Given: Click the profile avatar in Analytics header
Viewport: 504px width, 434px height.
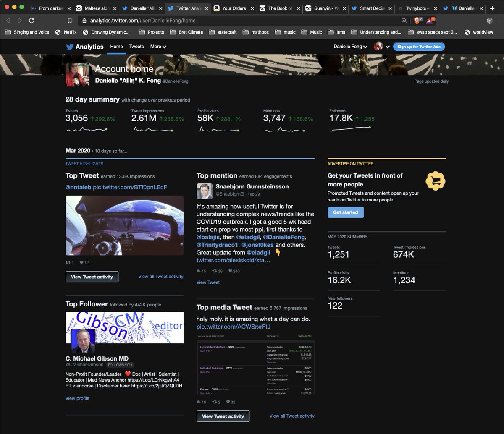Looking at the screenshot, I should 378,47.
